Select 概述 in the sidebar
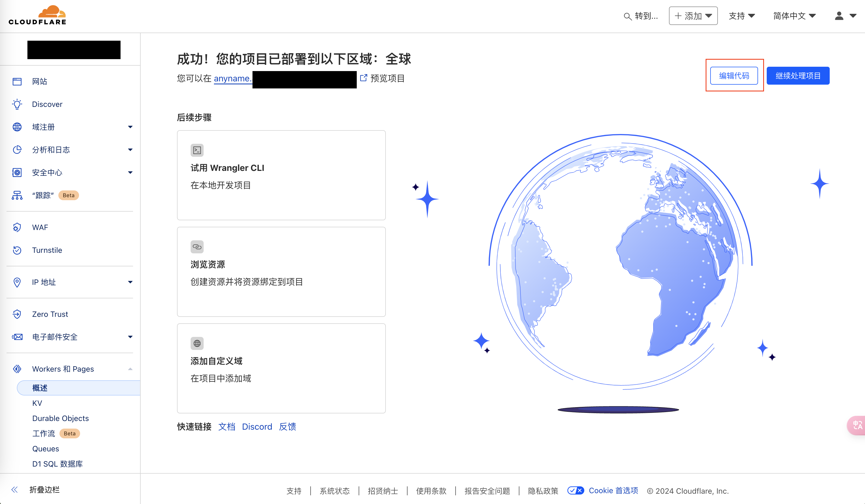 pyautogui.click(x=79, y=388)
